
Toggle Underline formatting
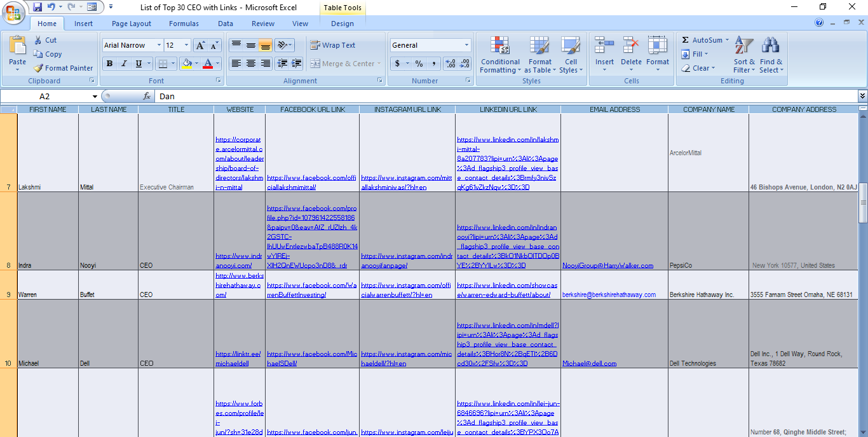(x=138, y=64)
